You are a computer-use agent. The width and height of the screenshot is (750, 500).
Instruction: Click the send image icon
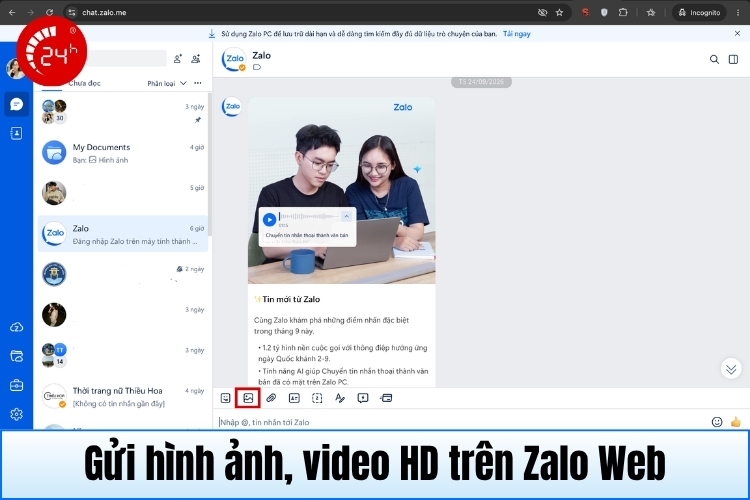tap(248, 398)
